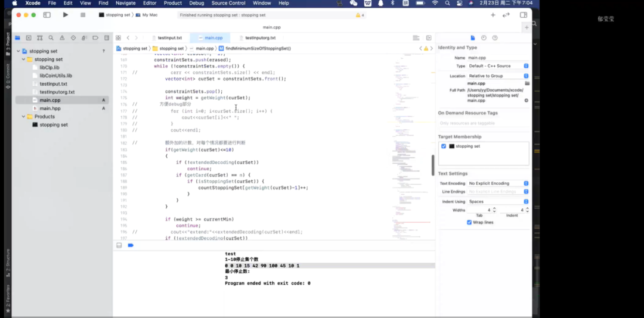Switch to the testInput.txt tab

click(169, 38)
